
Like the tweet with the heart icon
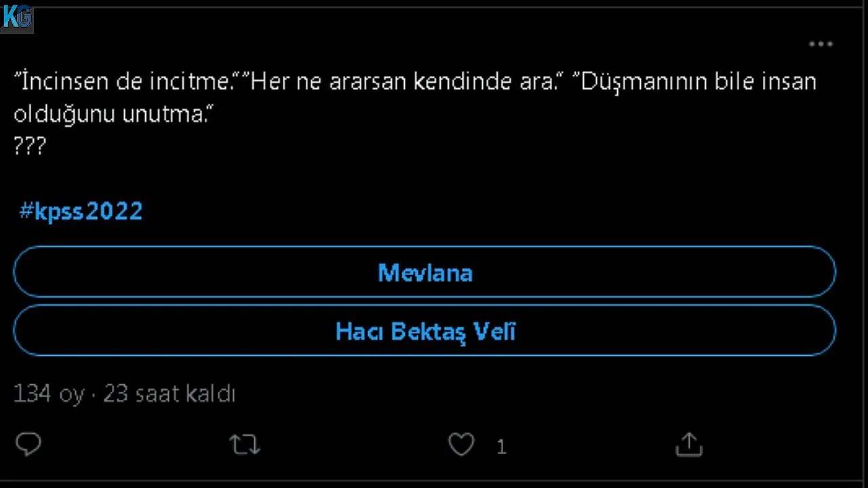click(x=461, y=445)
